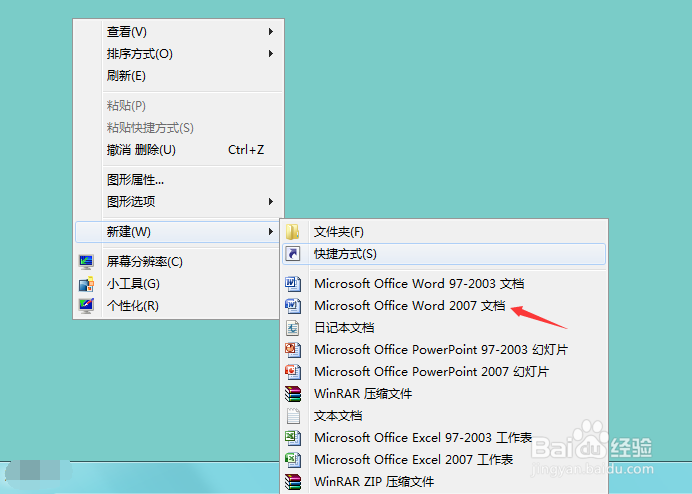Image resolution: width=692 pixels, height=494 pixels.
Task: Choose 刷新(E) to refresh the desktop
Action: click(x=178, y=76)
